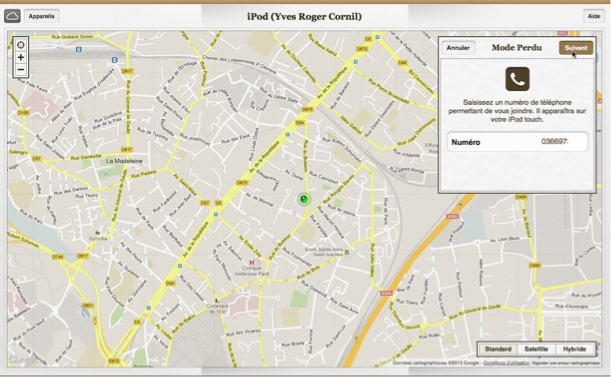
Task: Click the locate/recenter map icon
Action: pyautogui.click(x=21, y=45)
